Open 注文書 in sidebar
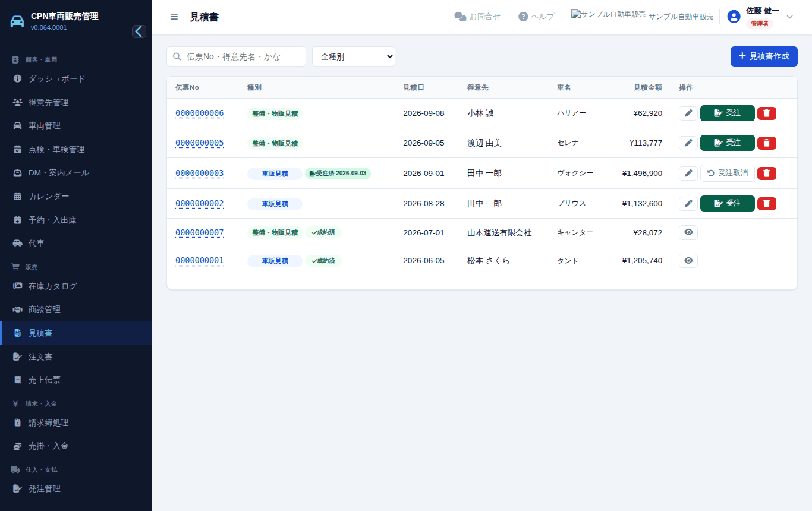 click(76, 357)
